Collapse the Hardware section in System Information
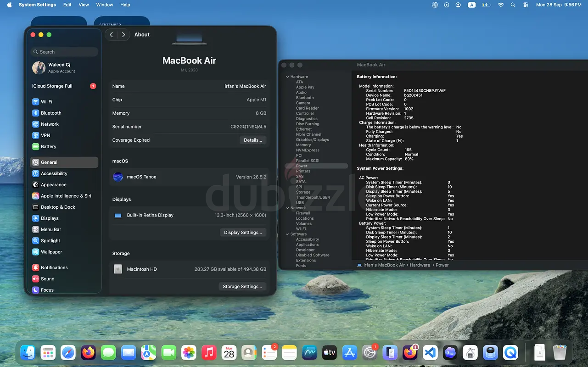Image resolution: width=588 pixels, height=367 pixels. click(x=288, y=77)
